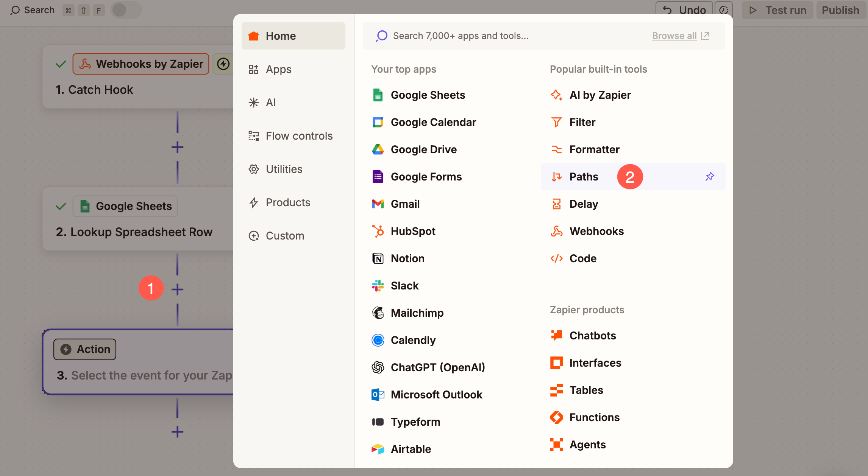Add step after Lookup Spreadsheet Row
The width and height of the screenshot is (868, 476).
177,289
